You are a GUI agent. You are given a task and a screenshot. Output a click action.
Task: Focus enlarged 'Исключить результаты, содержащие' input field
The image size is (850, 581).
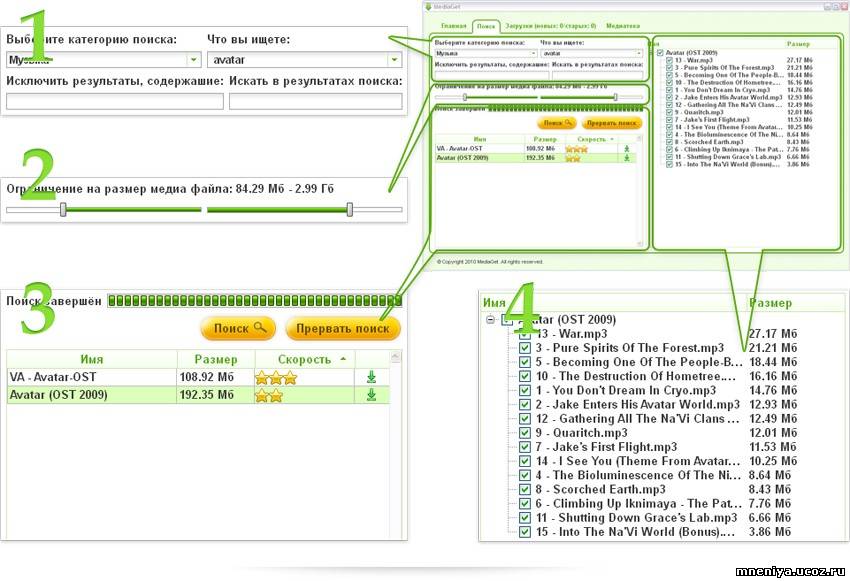point(115,101)
